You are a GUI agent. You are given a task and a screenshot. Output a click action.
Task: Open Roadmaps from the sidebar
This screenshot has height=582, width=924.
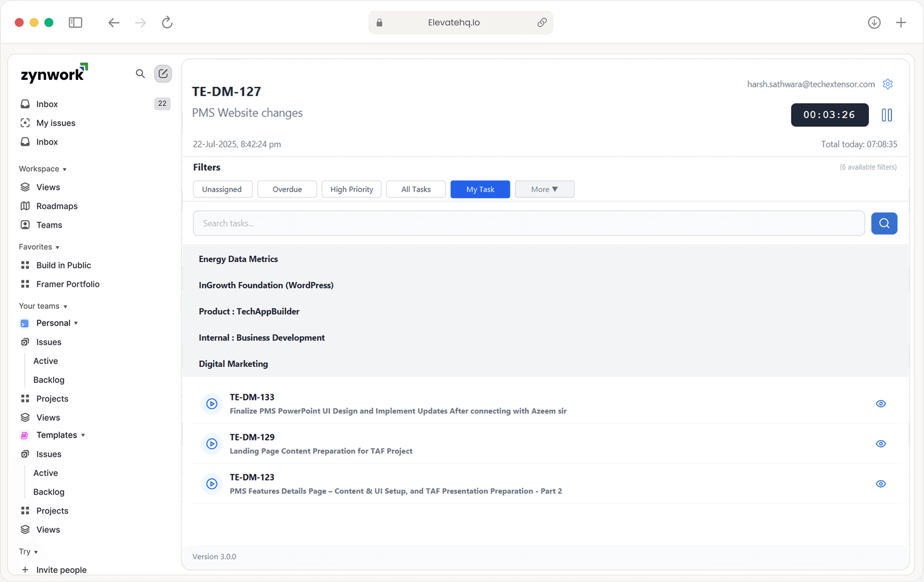(x=57, y=206)
